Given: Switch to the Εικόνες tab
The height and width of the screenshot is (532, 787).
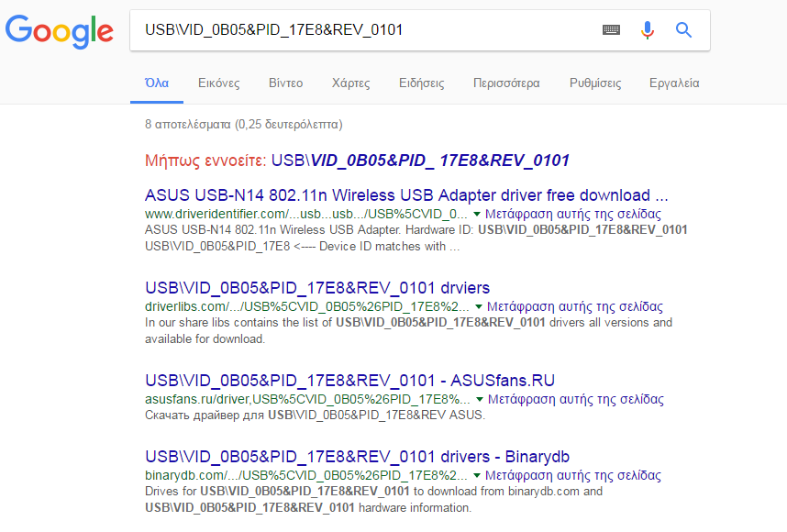Looking at the screenshot, I should pos(219,83).
